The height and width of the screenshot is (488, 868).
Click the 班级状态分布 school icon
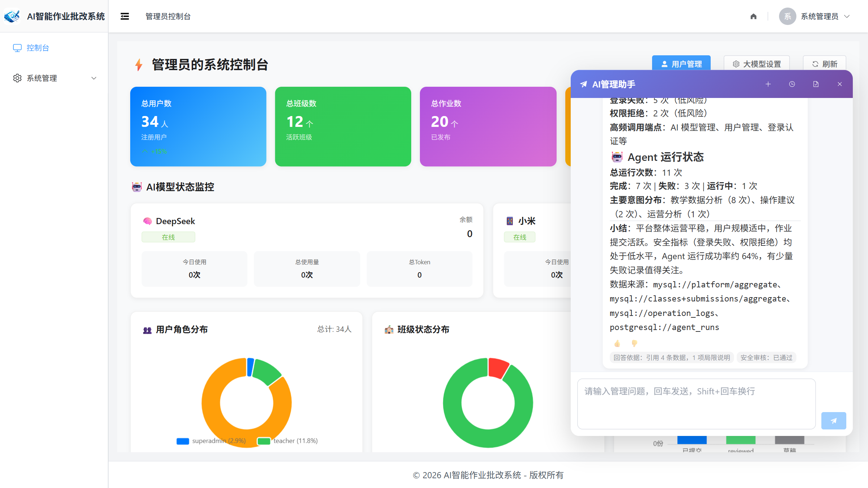coord(389,330)
